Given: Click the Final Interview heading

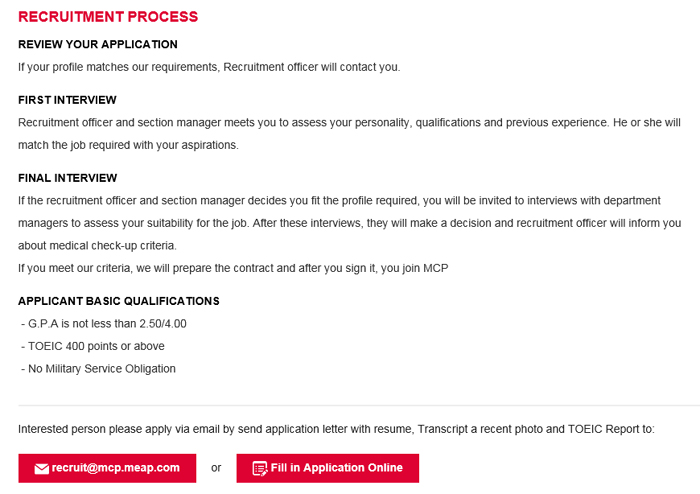Looking at the screenshot, I should pyautogui.click(x=67, y=178).
